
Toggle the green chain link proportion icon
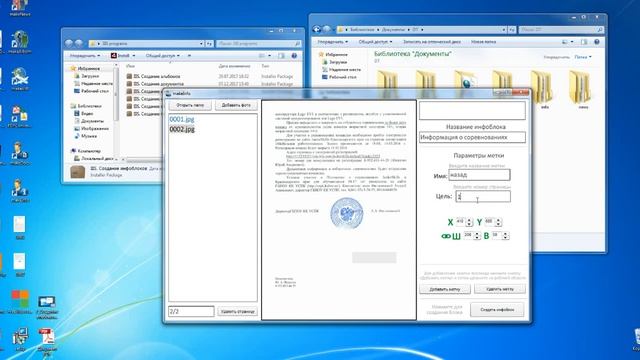point(446,236)
